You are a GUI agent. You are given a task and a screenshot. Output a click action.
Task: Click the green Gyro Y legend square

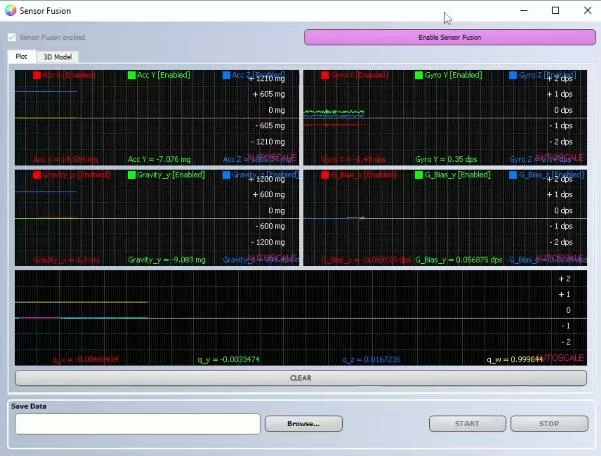(419, 75)
